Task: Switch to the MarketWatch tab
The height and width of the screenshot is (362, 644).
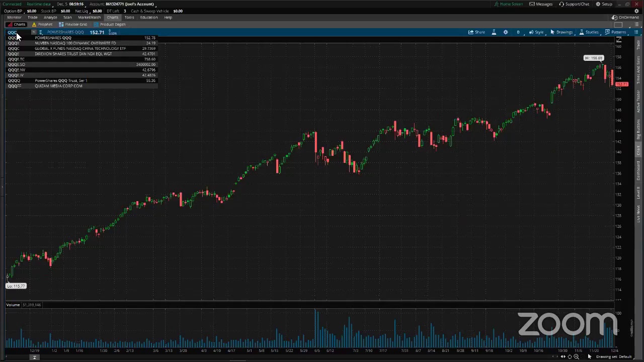Action: pos(89,18)
